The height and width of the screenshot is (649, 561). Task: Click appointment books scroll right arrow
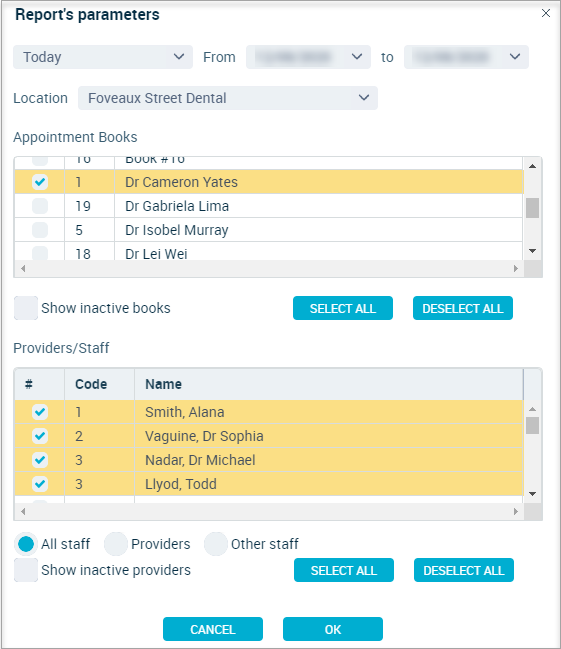pyautogui.click(x=515, y=269)
